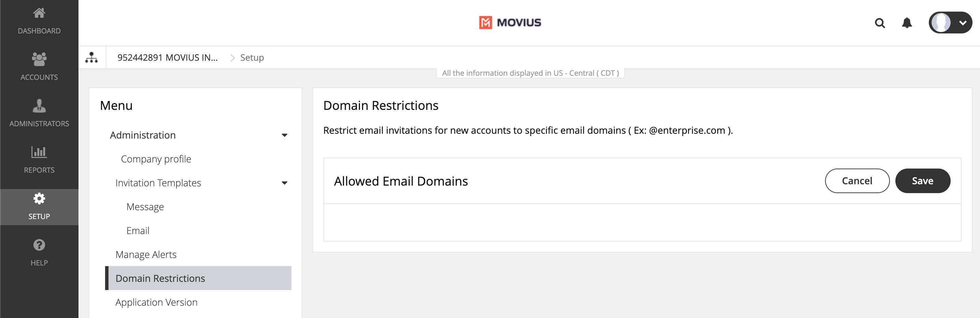This screenshot has height=318, width=980.
Task: Open the user profile dropdown
Action: coord(950,23)
